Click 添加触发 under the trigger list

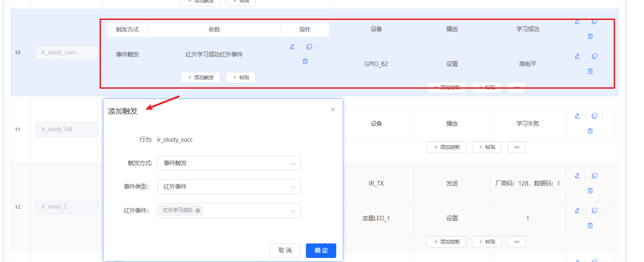point(200,77)
